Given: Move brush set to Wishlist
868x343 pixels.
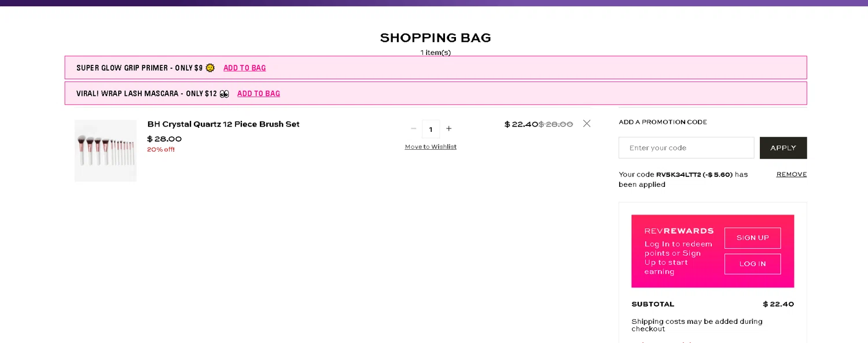Looking at the screenshot, I should [431, 147].
